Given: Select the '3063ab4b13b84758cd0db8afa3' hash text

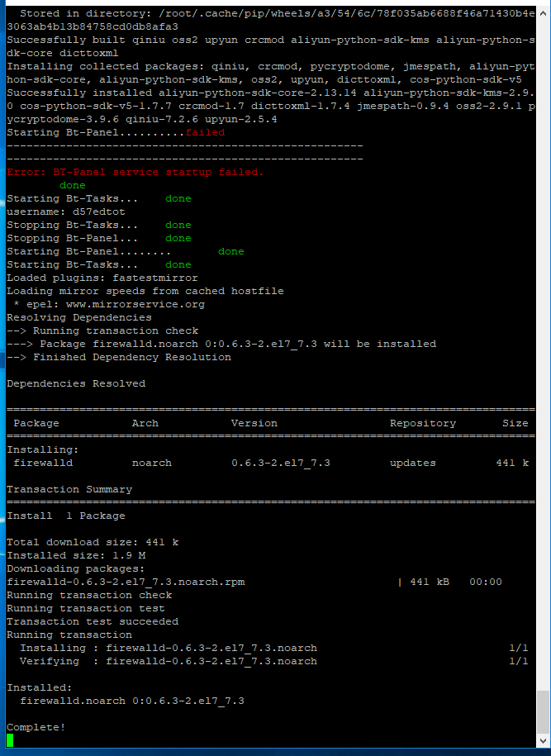Looking at the screenshot, I should click(x=92, y=26).
